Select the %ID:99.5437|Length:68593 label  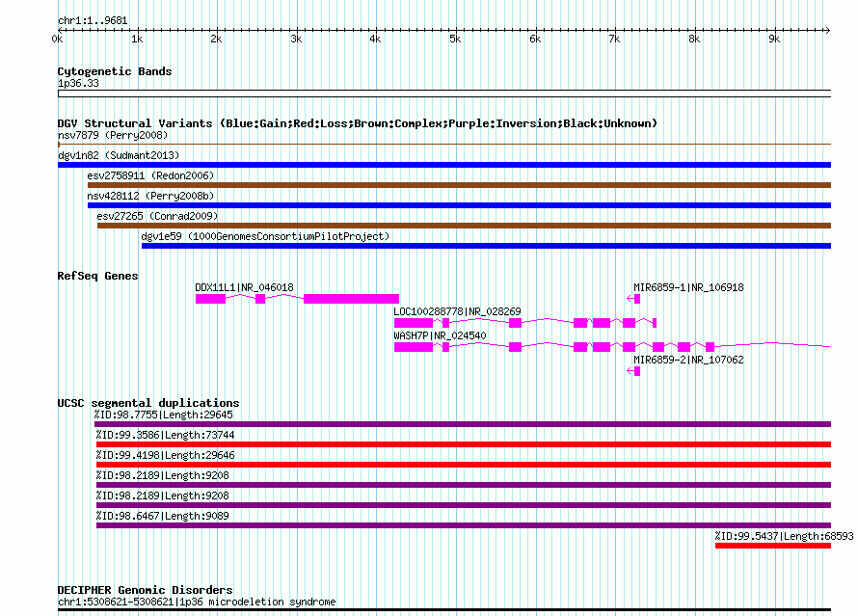[x=784, y=536]
